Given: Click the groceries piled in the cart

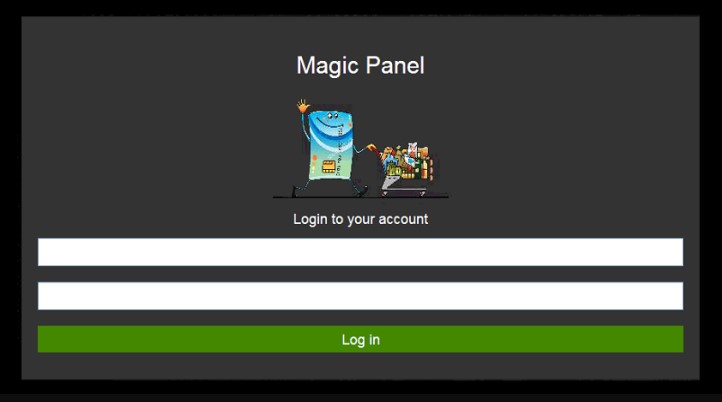Looking at the screenshot, I should coord(408,161).
